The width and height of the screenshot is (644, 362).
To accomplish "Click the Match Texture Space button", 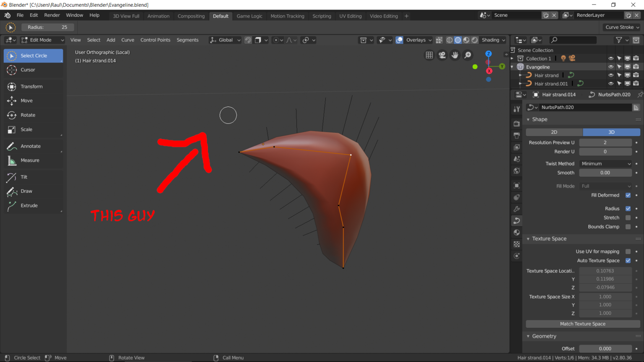I will click(582, 323).
